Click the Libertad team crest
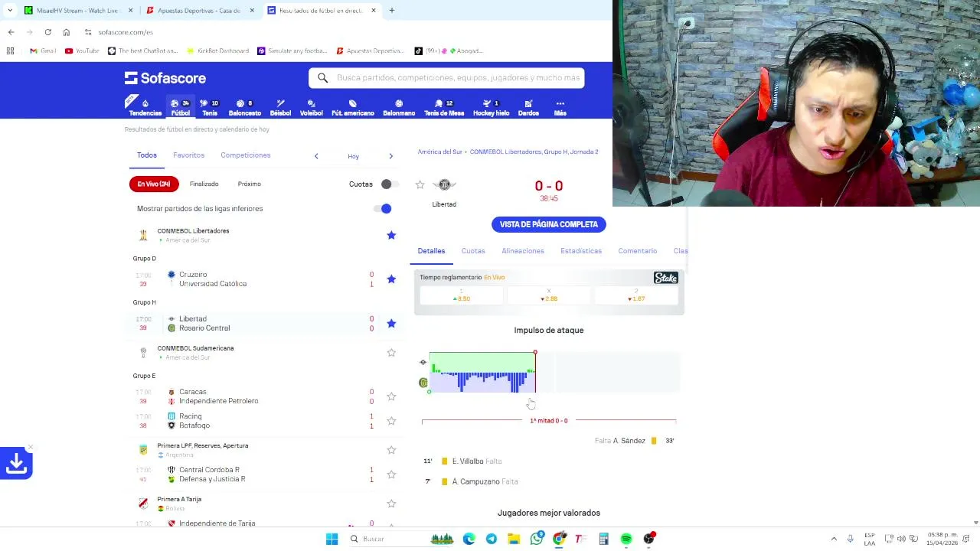 pos(444,185)
